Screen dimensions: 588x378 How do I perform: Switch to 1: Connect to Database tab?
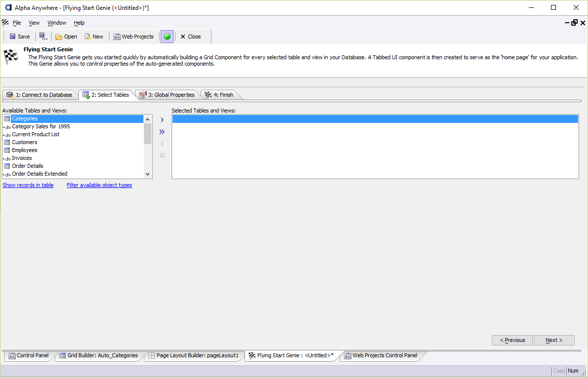coord(39,95)
